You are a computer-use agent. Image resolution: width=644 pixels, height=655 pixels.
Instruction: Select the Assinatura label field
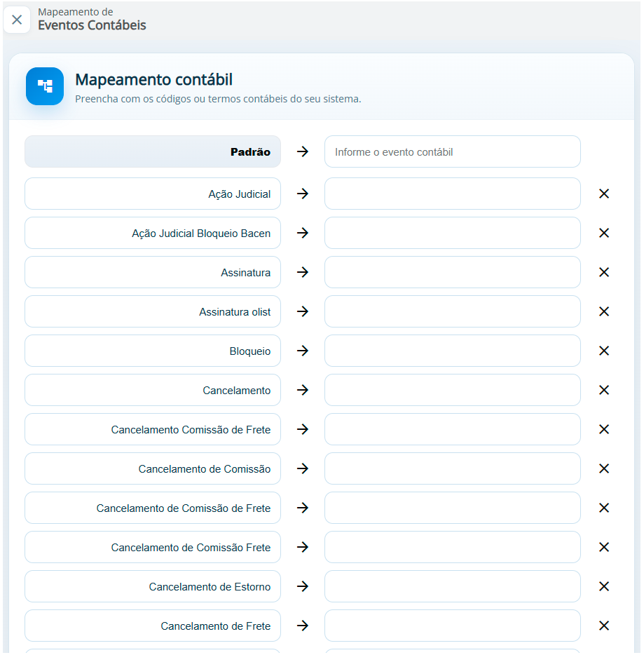[x=153, y=272]
